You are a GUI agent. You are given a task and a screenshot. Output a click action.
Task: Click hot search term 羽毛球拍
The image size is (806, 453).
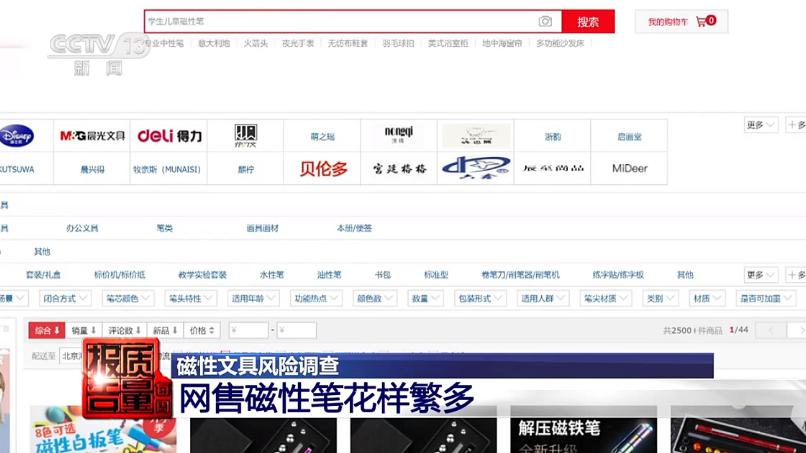[398, 43]
